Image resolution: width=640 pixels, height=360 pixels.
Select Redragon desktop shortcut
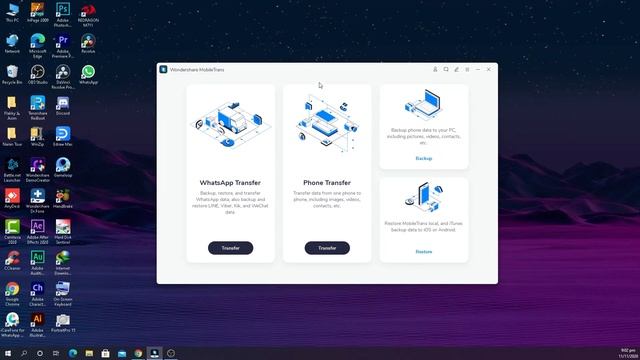(x=88, y=15)
